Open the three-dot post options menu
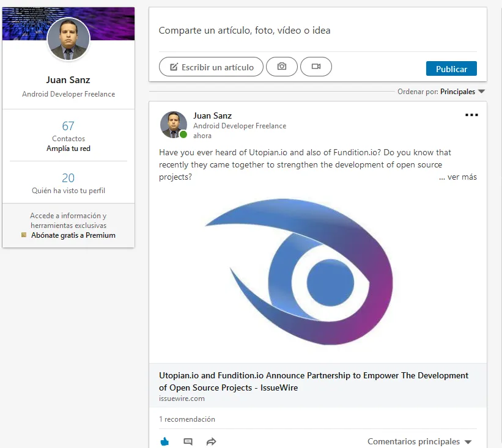This screenshot has height=448, width=502. (471, 115)
